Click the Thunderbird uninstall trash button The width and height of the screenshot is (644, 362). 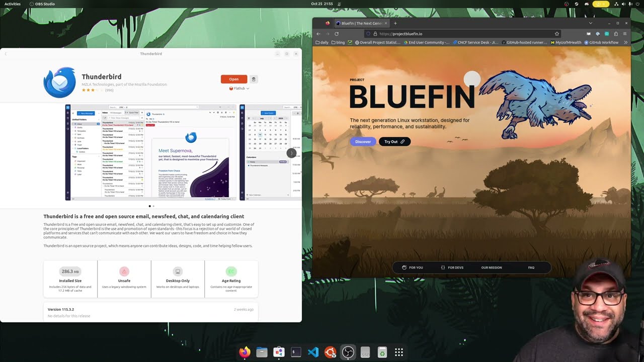tap(254, 79)
